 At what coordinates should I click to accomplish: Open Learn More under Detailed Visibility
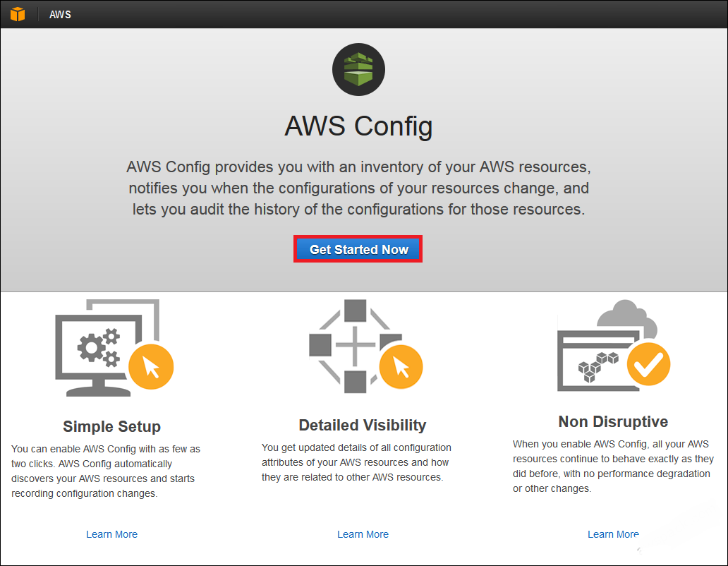[x=363, y=534]
